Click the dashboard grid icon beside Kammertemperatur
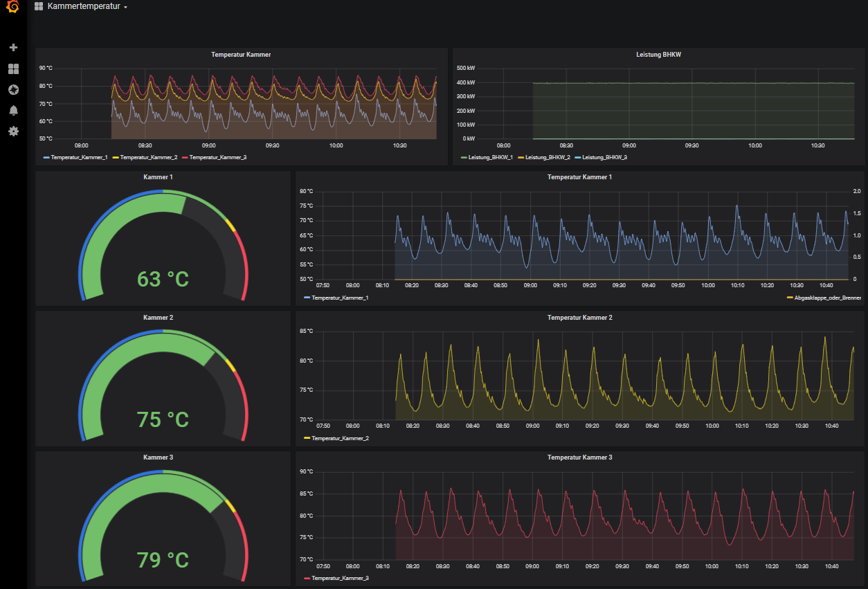The image size is (868, 589). (39, 7)
